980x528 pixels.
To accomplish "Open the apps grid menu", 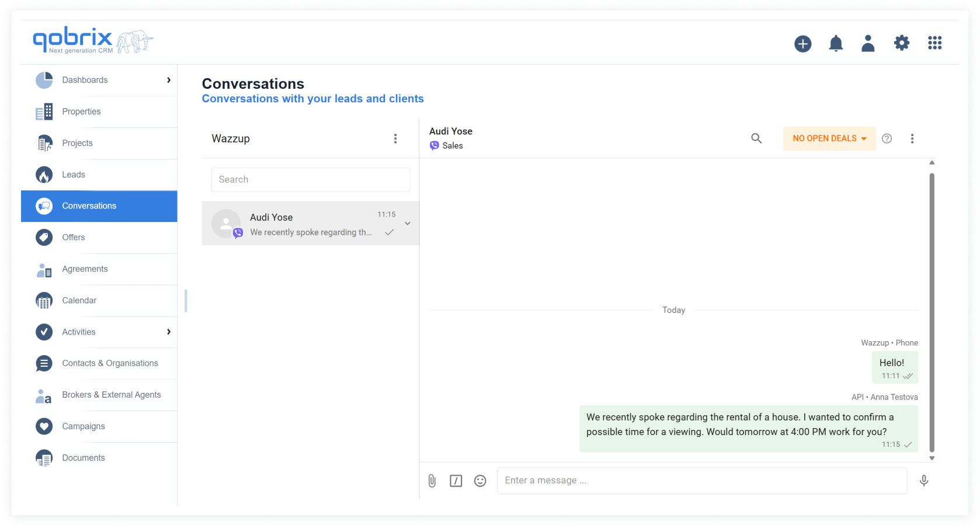I will [934, 43].
